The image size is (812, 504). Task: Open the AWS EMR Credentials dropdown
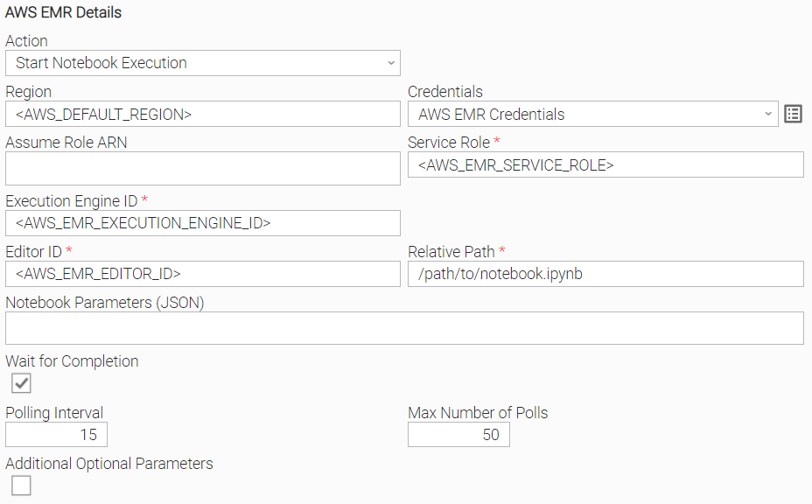pos(593,114)
